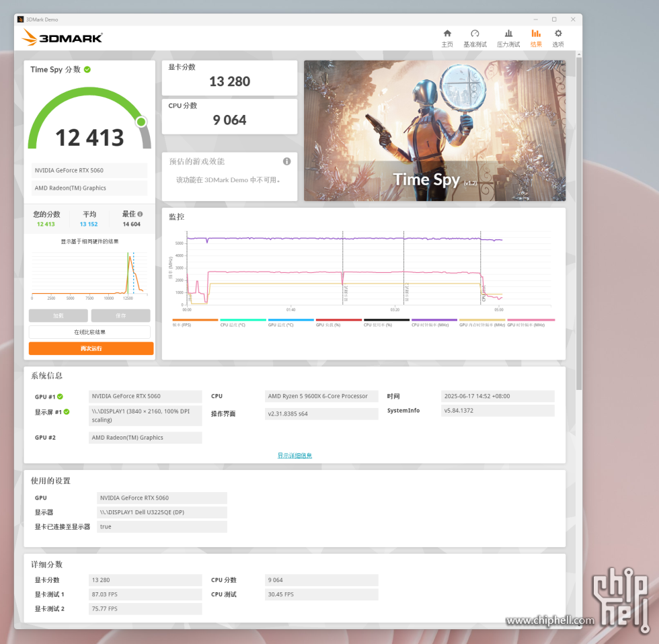Click the 显卡分数 13 280 card

pyautogui.click(x=229, y=78)
